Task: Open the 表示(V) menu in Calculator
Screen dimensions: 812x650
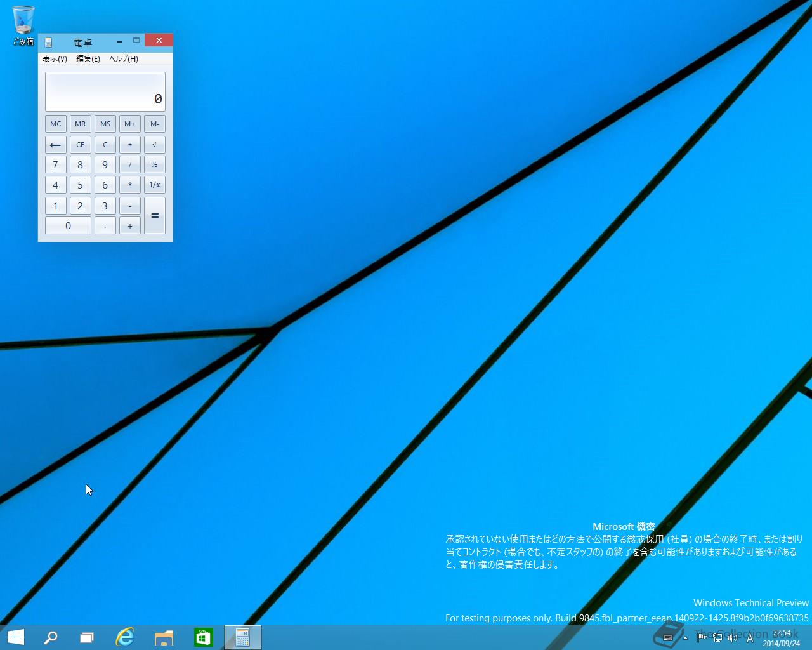Action: 55,58
